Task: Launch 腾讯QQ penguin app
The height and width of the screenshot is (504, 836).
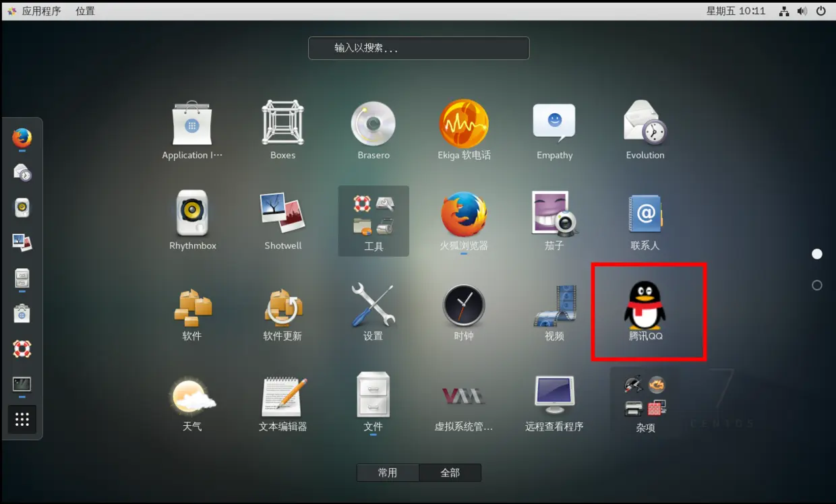Action: [645, 311]
